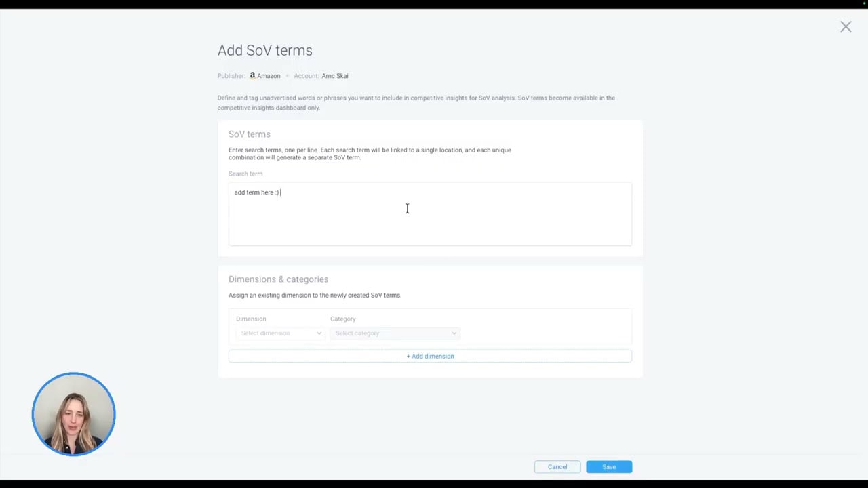This screenshot has width=868, height=488.
Task: Click the 'Search term' field label
Action: (x=245, y=174)
